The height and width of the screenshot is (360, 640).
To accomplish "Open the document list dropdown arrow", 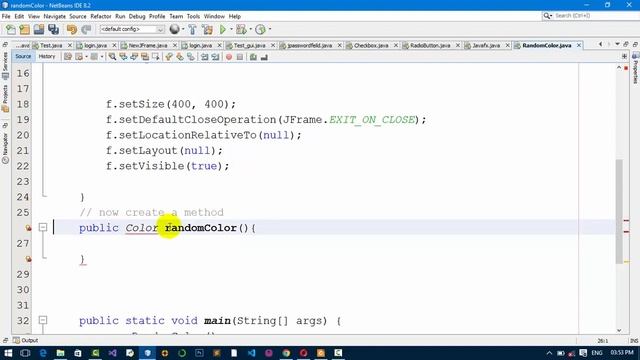I will pyautogui.click(x=617, y=44).
